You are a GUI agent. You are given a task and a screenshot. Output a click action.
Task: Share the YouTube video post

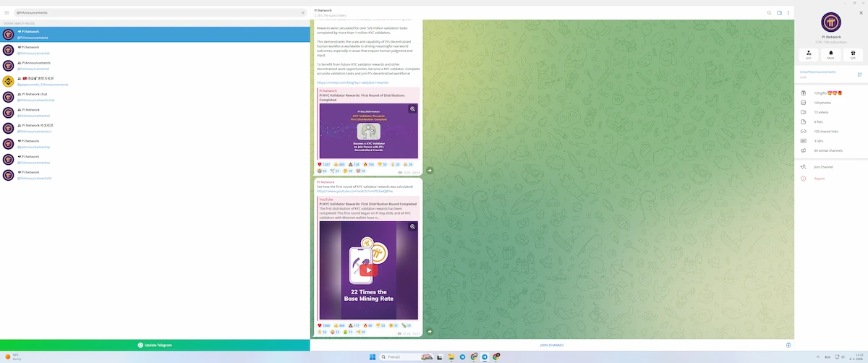click(x=429, y=332)
